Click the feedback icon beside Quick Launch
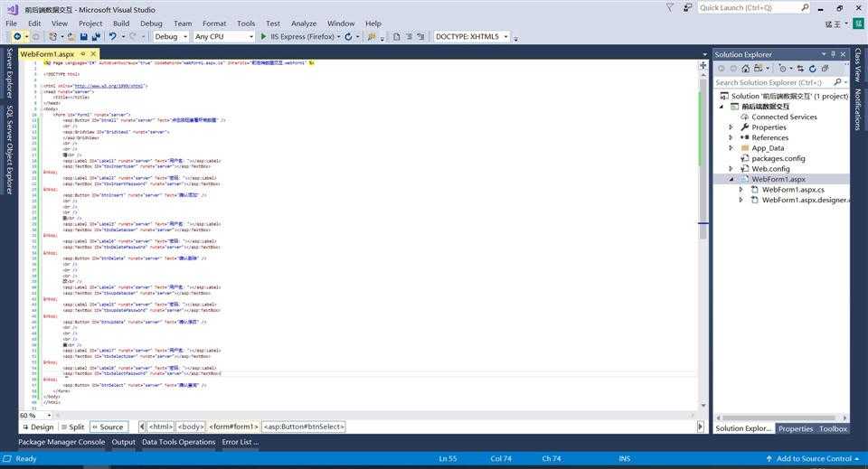This screenshot has height=469, width=868. (x=687, y=8)
